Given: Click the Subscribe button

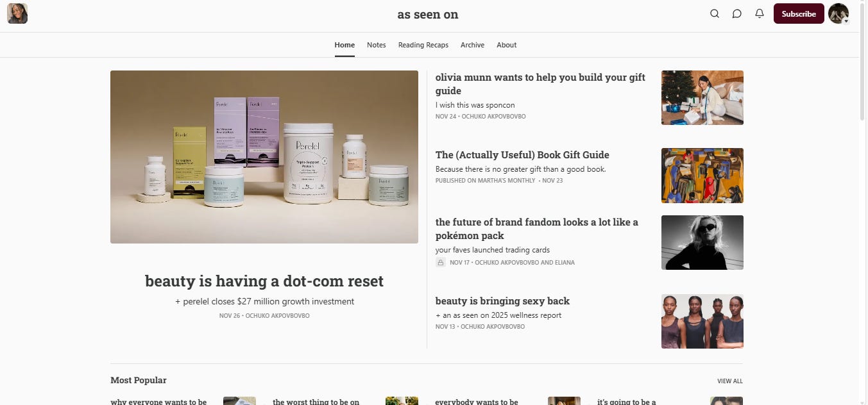Looking at the screenshot, I should (x=799, y=13).
